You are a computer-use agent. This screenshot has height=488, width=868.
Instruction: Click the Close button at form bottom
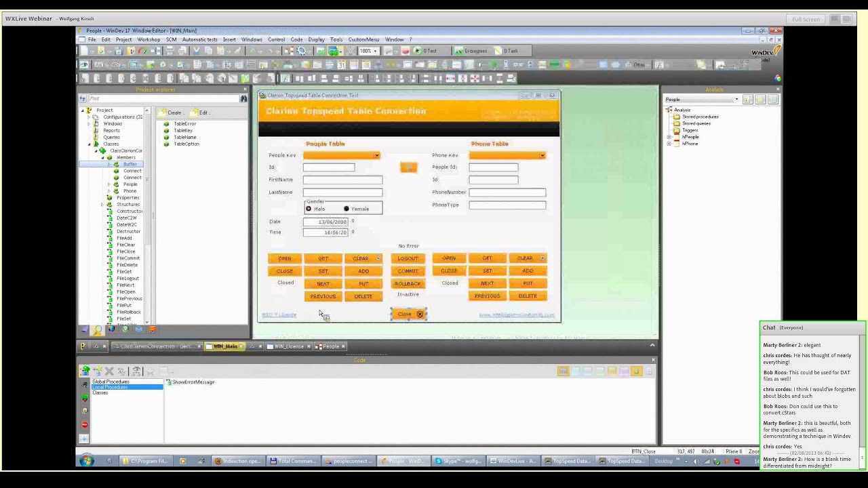pyautogui.click(x=408, y=314)
